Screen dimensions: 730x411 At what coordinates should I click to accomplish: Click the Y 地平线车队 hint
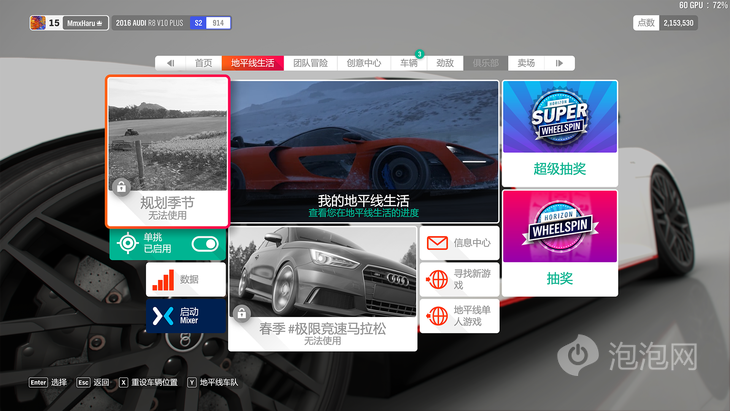pos(213,383)
